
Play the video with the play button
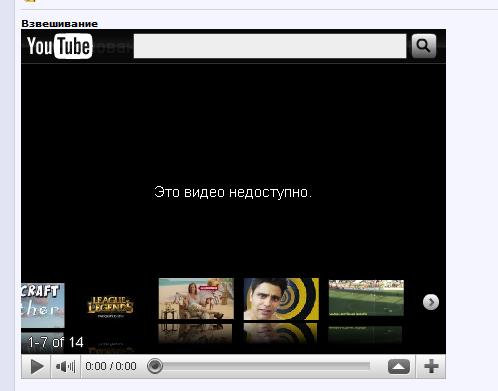(x=36, y=367)
